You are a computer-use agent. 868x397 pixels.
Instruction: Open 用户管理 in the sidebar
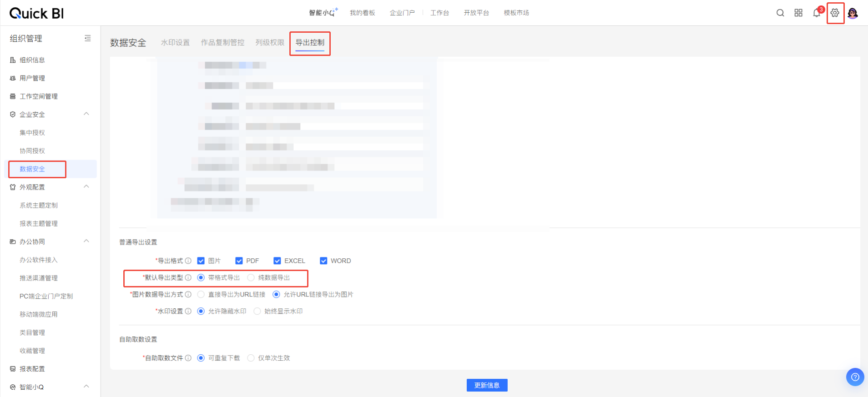32,78
